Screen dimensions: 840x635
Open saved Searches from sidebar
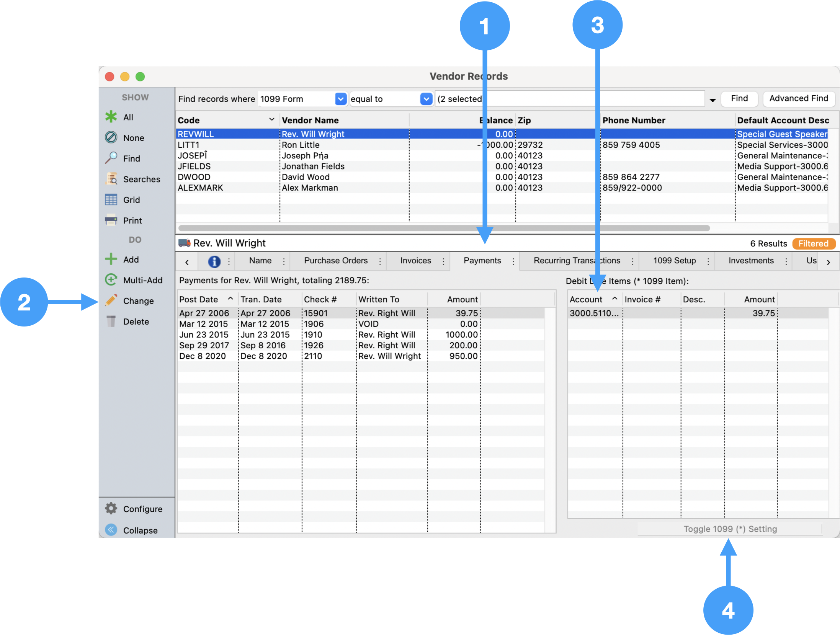click(111, 179)
